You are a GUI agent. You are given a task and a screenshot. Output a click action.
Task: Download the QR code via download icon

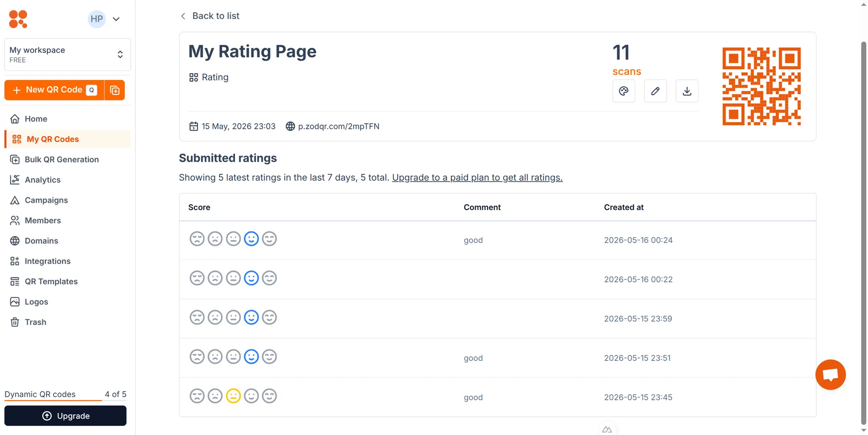[x=687, y=91]
